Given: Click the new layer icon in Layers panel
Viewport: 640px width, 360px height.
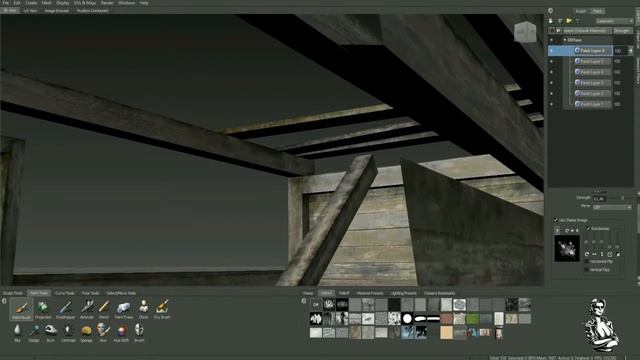Looking at the screenshot, I should click(x=551, y=21).
